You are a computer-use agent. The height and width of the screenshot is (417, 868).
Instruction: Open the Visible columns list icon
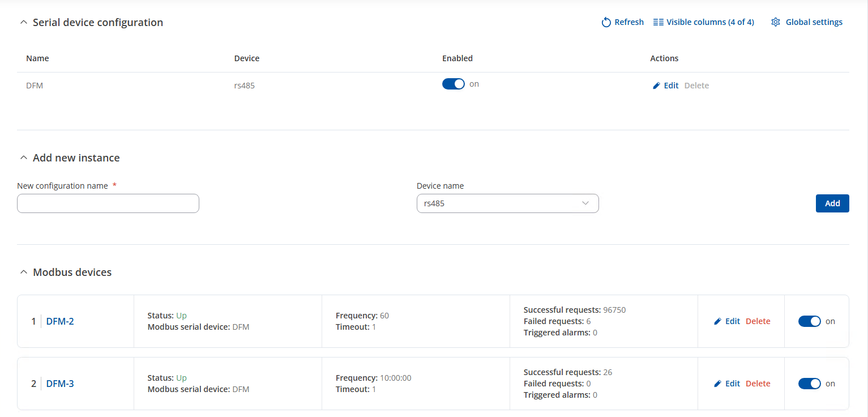click(658, 23)
